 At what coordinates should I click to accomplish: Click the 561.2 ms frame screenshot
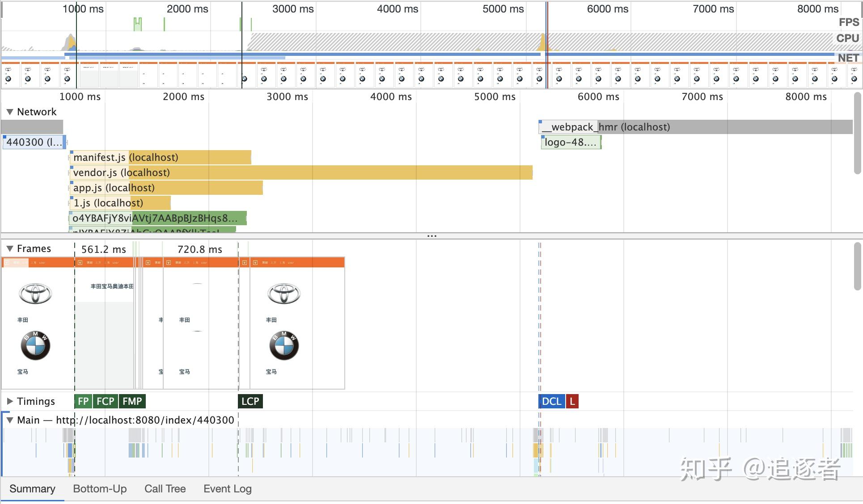(104, 323)
